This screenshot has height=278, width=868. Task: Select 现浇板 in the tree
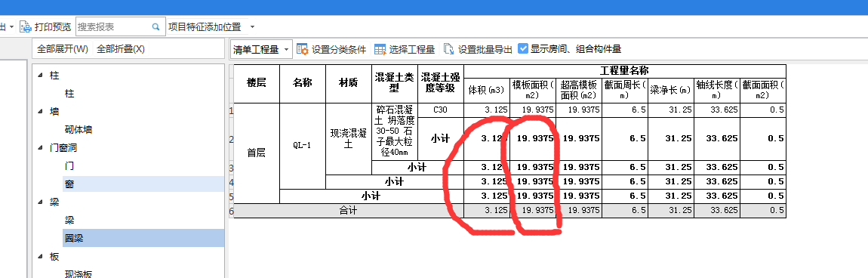(78, 274)
